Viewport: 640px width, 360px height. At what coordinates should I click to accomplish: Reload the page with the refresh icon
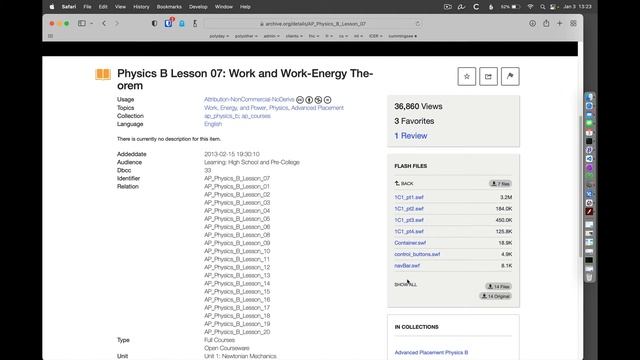point(418,24)
